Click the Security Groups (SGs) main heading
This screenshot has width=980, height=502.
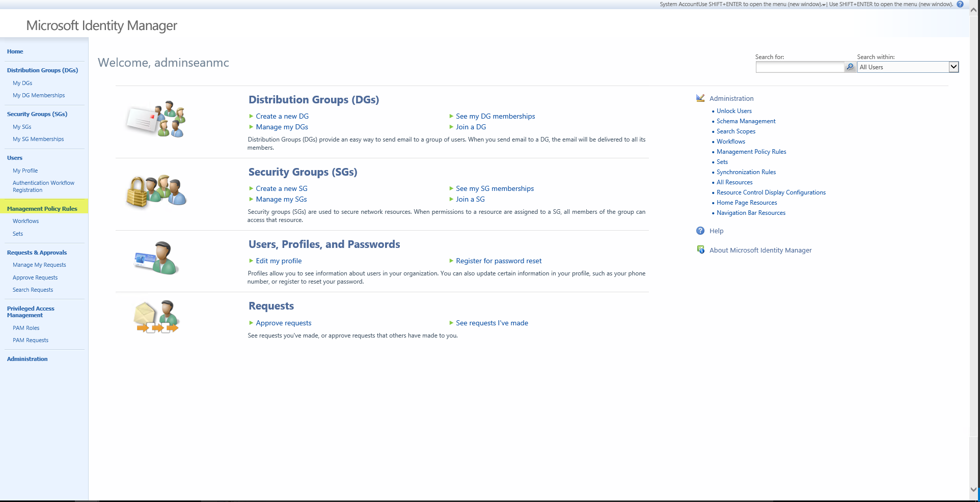[x=303, y=172]
